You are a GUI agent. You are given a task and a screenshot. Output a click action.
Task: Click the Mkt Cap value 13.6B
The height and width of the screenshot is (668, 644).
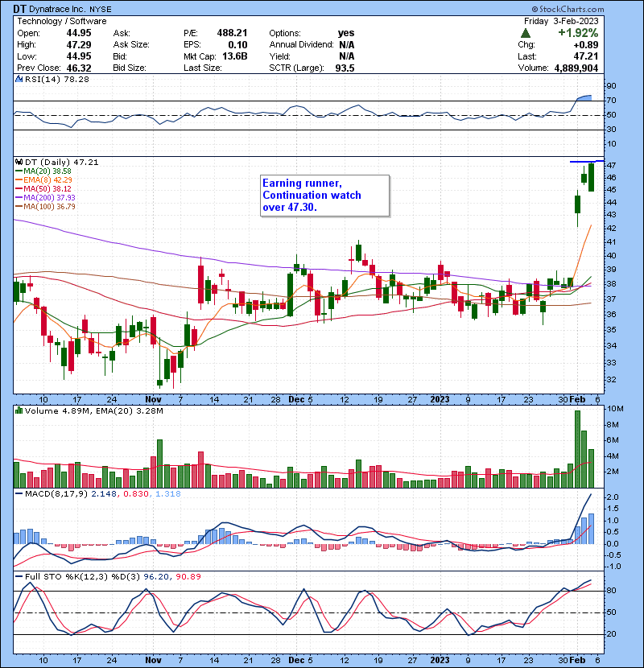(235, 56)
